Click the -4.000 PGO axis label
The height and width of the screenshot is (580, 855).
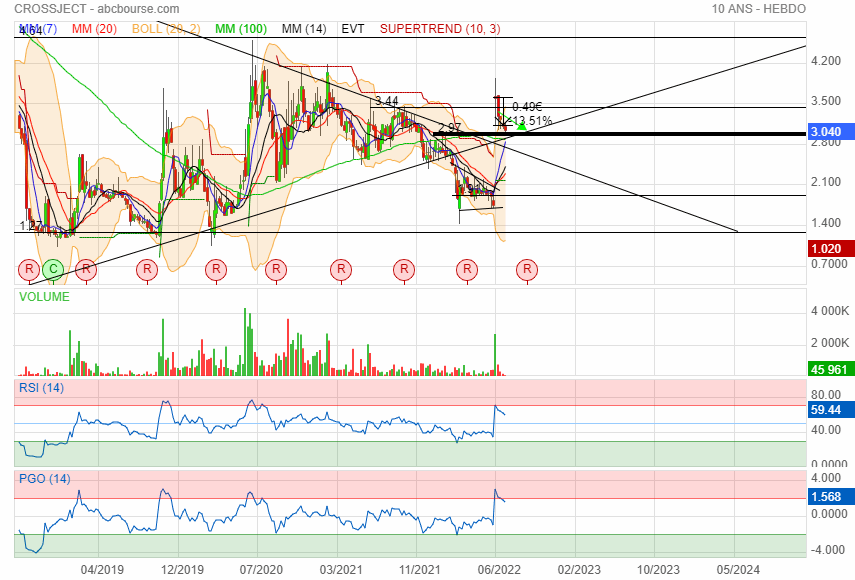pyautogui.click(x=829, y=550)
